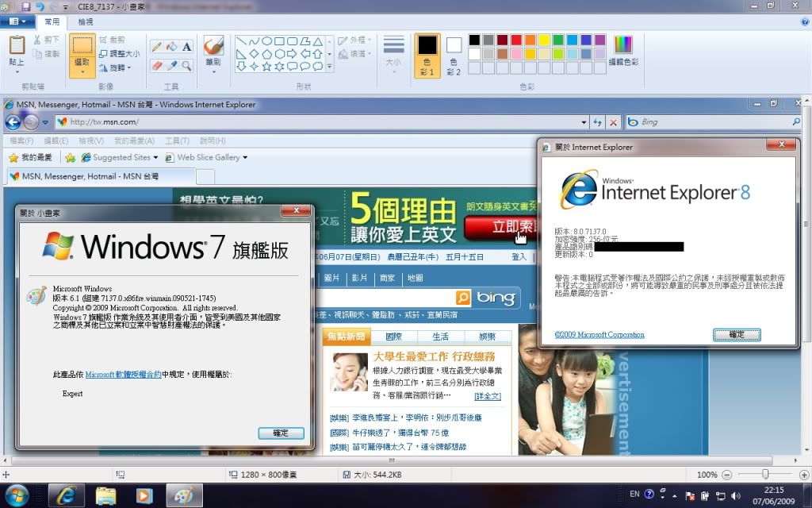The width and height of the screenshot is (812, 508).
Task: Pick the red swatch in the palette
Action: (516, 40)
